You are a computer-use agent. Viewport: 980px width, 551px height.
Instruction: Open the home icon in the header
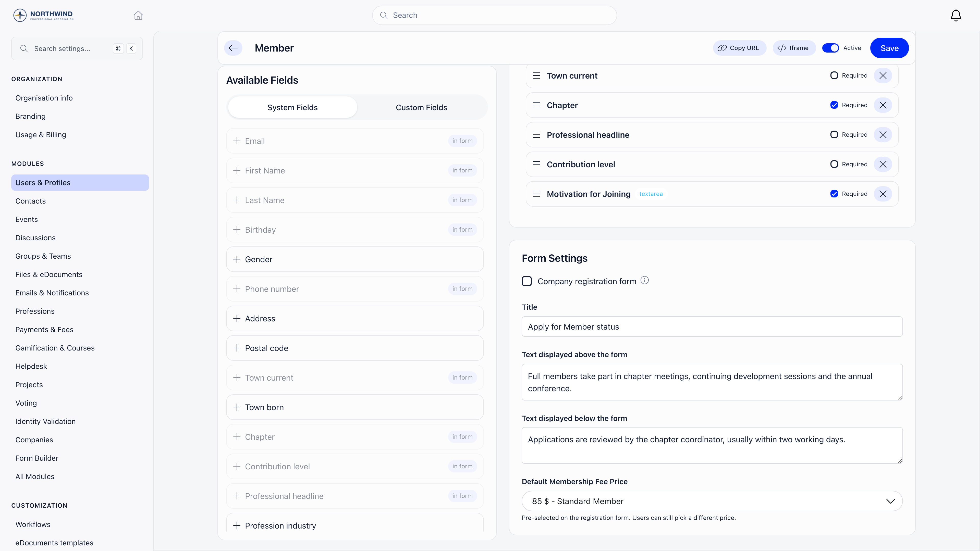tap(138, 15)
